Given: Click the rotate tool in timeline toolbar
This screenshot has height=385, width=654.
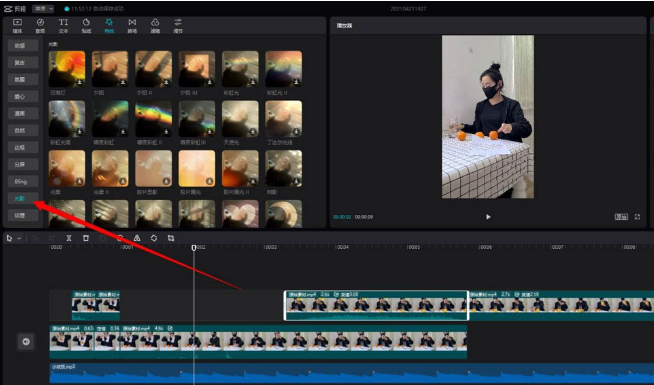Looking at the screenshot, I should (x=154, y=238).
